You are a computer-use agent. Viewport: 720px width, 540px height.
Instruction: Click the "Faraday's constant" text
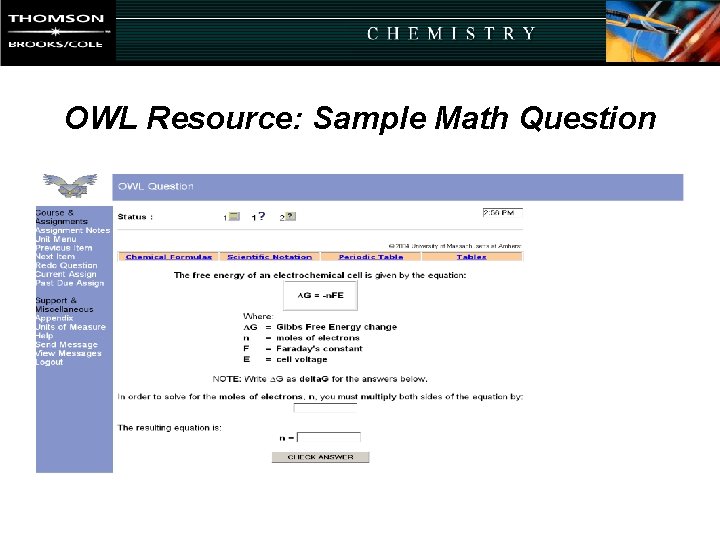point(319,349)
